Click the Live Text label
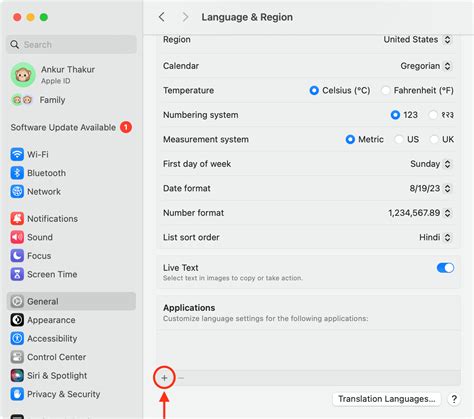474x419 pixels. click(181, 268)
